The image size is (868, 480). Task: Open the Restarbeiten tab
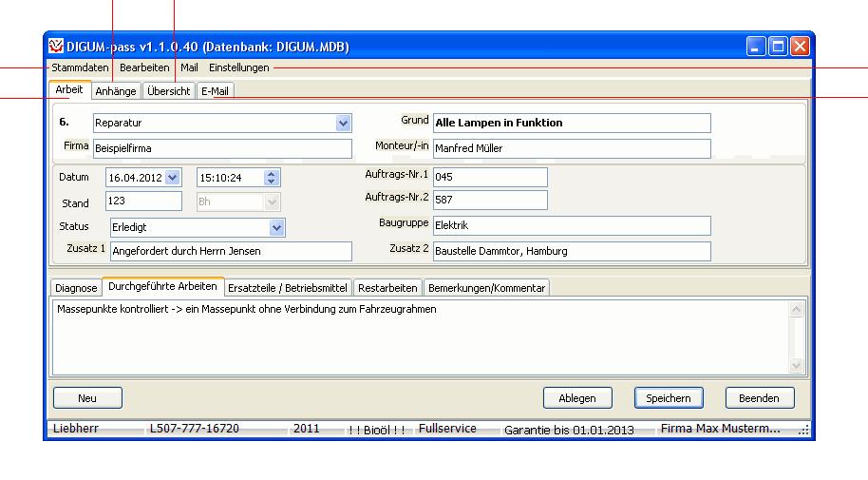point(387,288)
